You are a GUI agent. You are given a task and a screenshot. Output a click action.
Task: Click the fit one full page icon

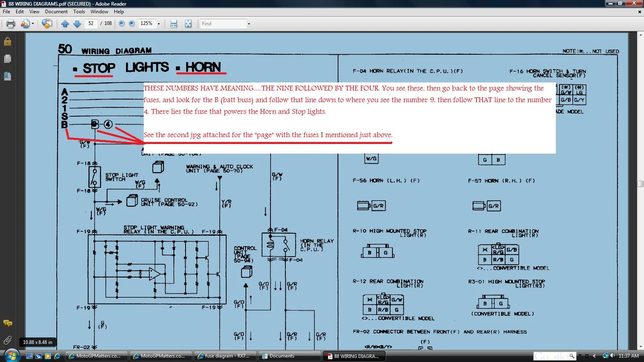tap(188, 24)
